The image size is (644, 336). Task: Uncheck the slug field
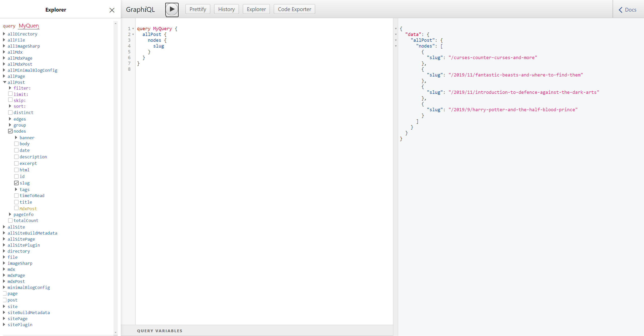pyautogui.click(x=16, y=183)
